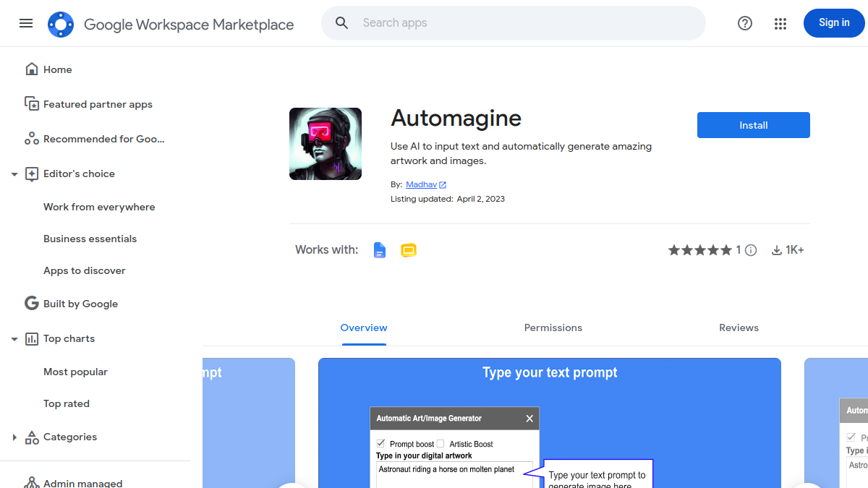Image resolution: width=868 pixels, height=488 pixels.
Task: Click the 1K+ downloads count
Action: click(x=795, y=250)
